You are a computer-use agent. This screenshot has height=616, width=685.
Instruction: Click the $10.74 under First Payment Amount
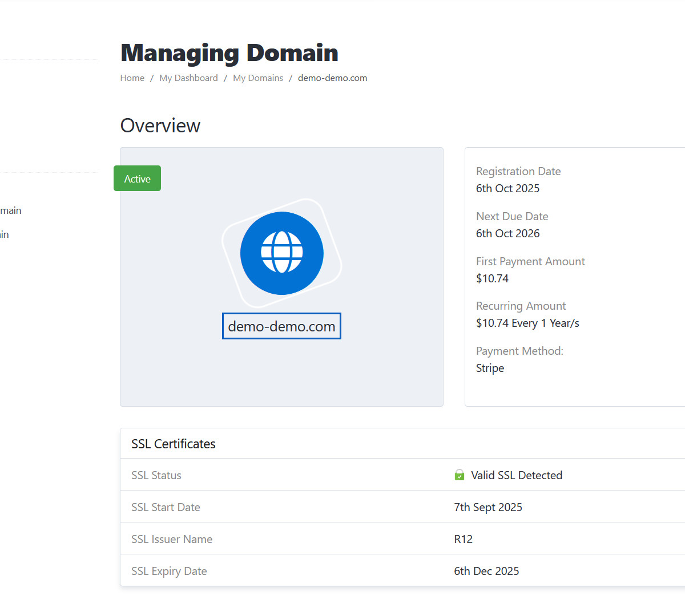click(x=492, y=278)
